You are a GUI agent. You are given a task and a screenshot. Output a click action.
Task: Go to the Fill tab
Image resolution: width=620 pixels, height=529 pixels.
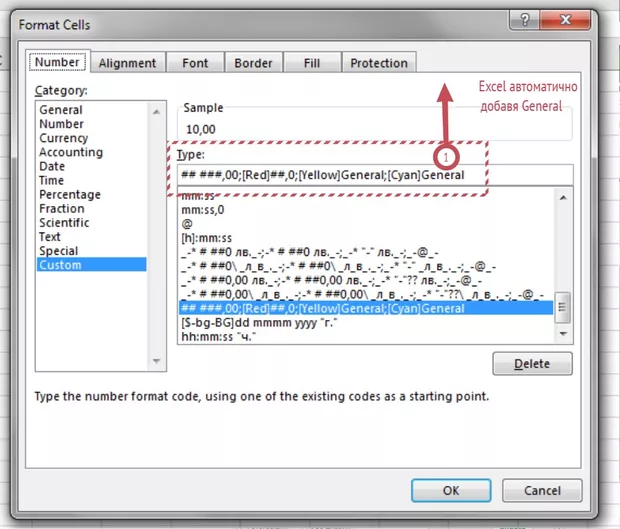tap(312, 63)
